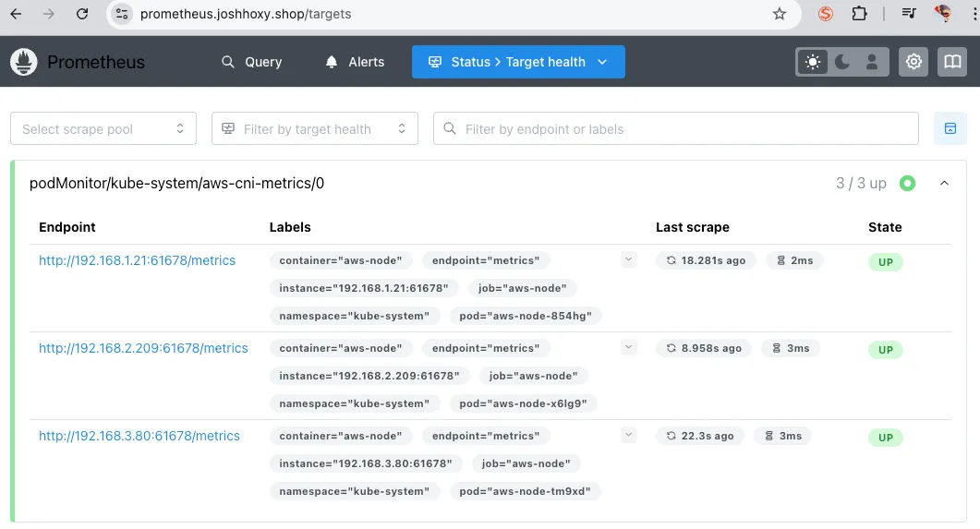Viewport: 980px width, 529px height.
Task: Click 3ms duration badge for 192.168.2.209
Action: (x=791, y=348)
